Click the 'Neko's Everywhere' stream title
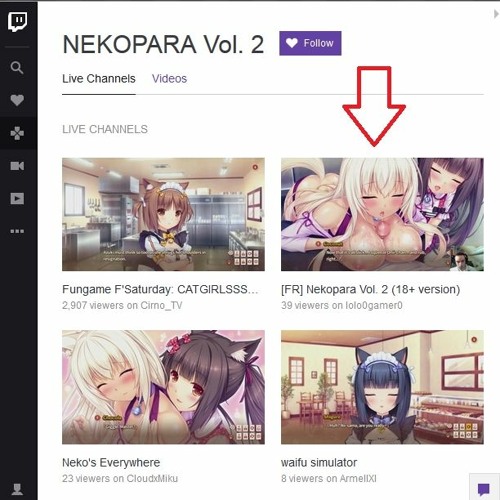The image size is (500, 500). [x=111, y=463]
